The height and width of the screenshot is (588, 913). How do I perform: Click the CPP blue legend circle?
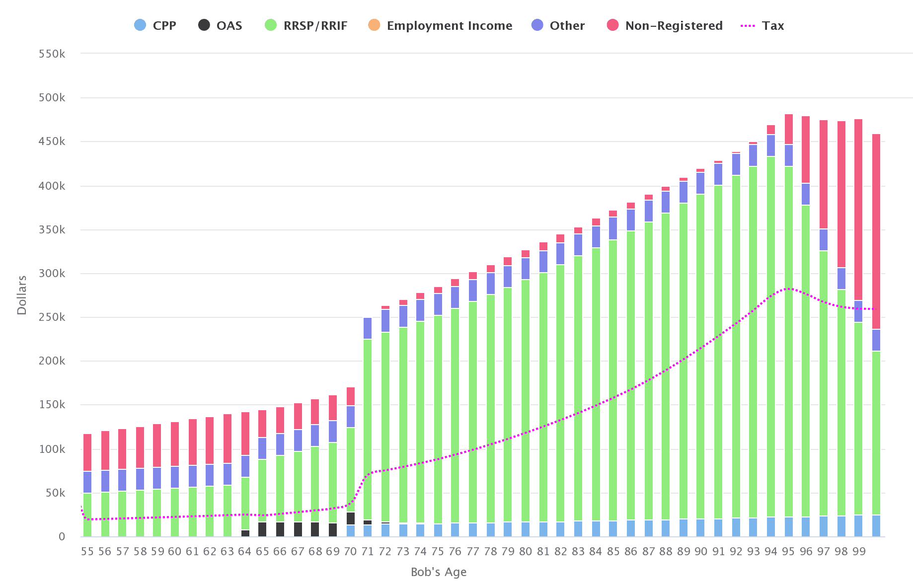tap(140, 25)
